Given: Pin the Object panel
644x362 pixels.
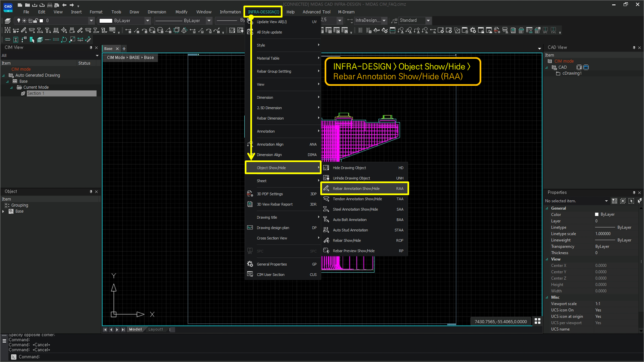Looking at the screenshot, I should [x=91, y=192].
